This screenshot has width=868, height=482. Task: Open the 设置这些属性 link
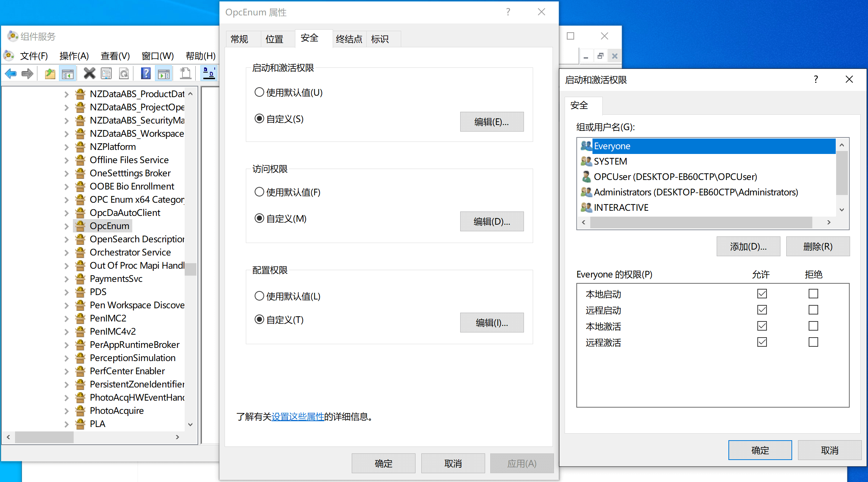tap(298, 417)
